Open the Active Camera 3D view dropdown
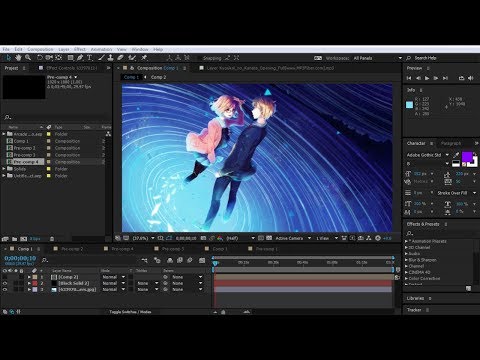The image size is (480, 360). [293, 238]
